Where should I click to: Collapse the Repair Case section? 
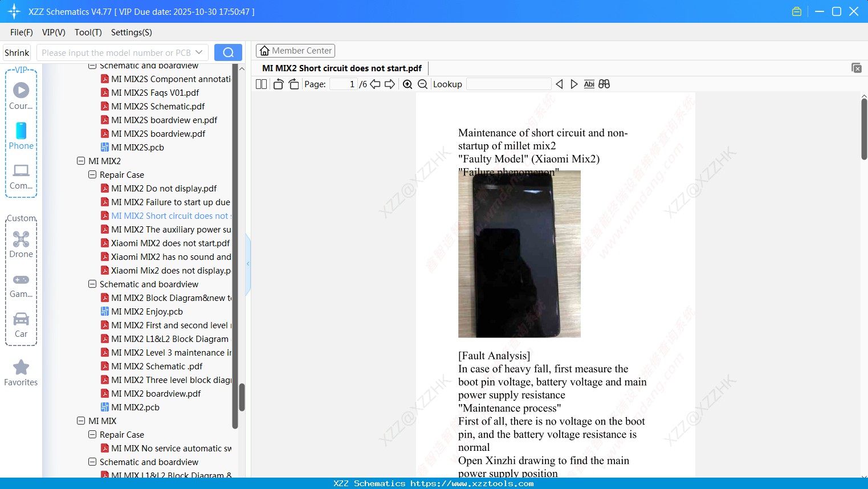[x=92, y=174]
